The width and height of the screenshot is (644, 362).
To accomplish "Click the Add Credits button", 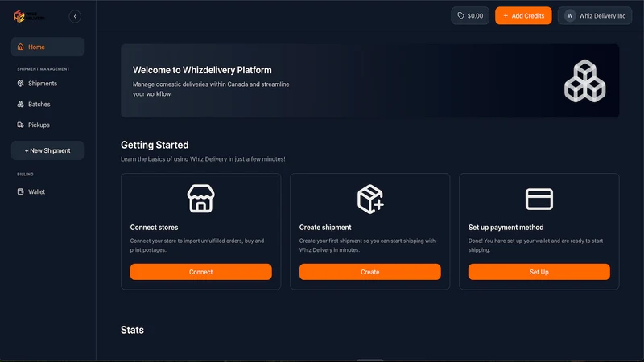I will (523, 15).
